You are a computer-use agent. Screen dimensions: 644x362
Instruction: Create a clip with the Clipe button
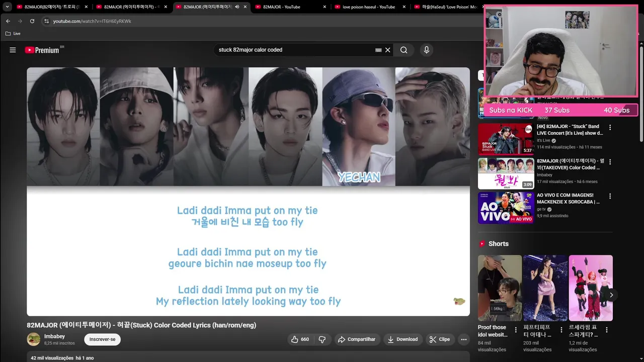coord(439,339)
